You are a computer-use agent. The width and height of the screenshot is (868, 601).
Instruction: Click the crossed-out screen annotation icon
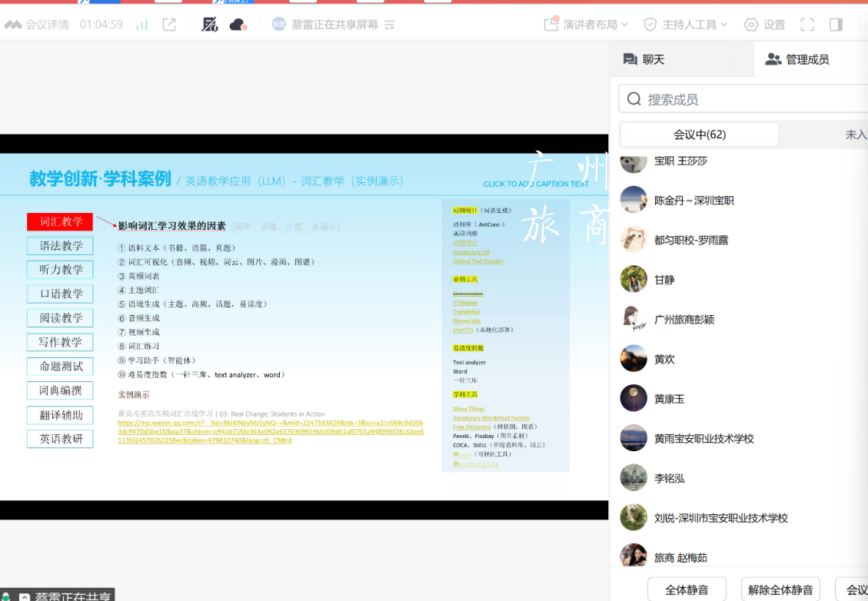209,25
